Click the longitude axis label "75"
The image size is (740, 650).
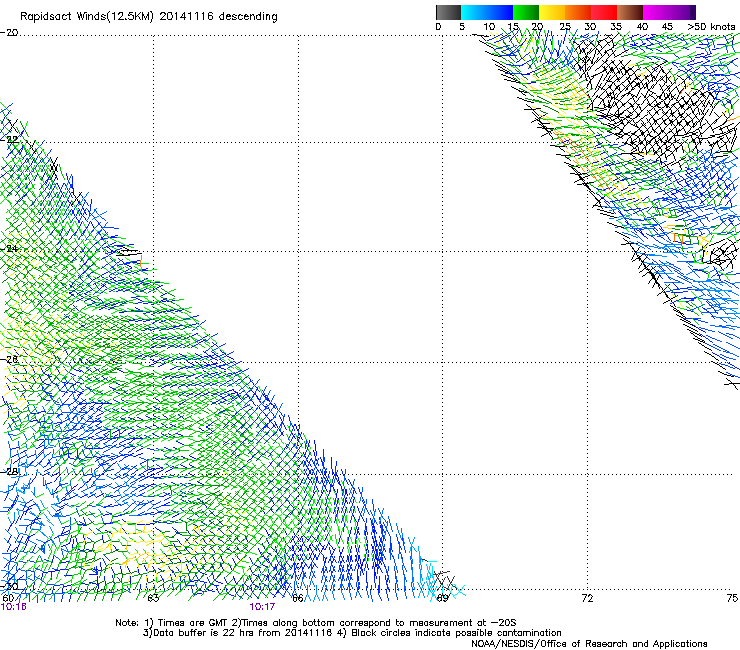pos(732,598)
